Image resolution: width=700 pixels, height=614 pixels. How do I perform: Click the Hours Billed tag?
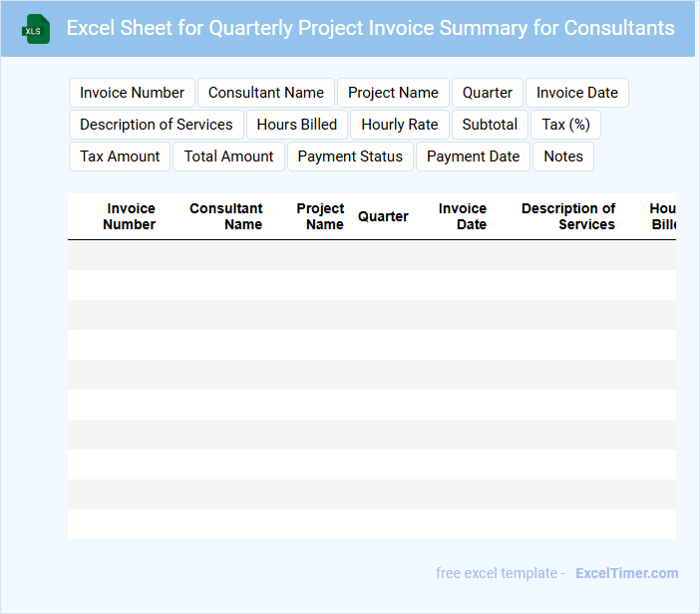(x=296, y=125)
